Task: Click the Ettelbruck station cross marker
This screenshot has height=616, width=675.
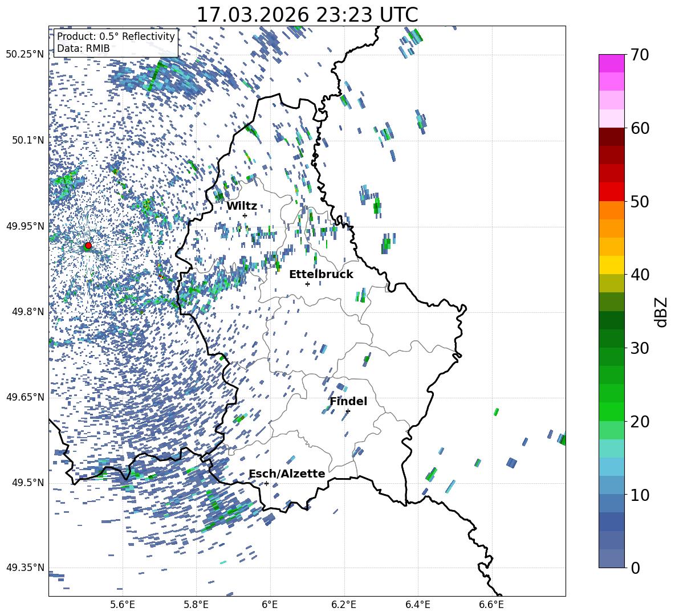Action: tap(307, 284)
